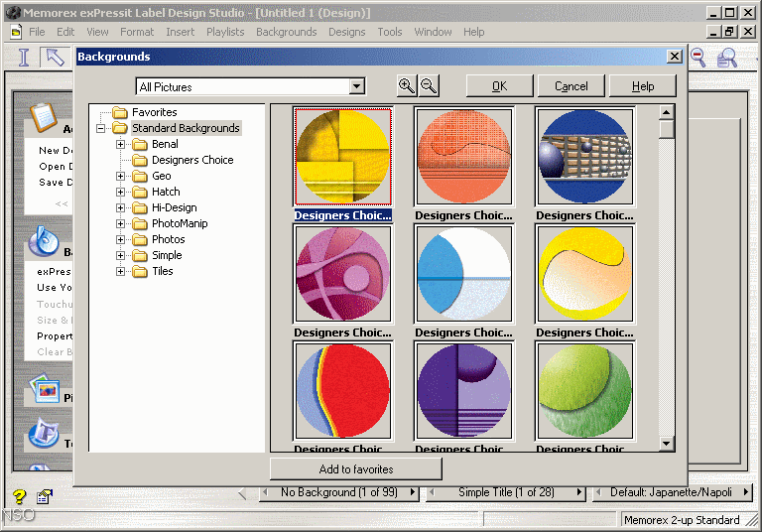Open the Favorites folder in tree
762x532 pixels.
[x=154, y=112]
